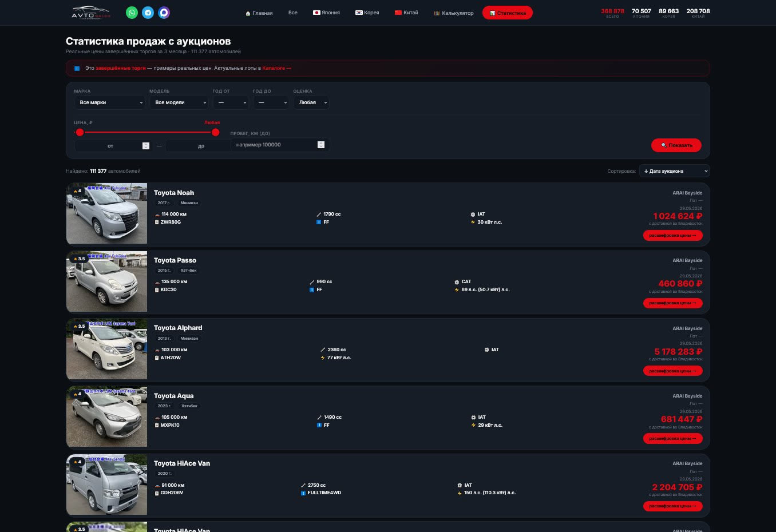Click the left price slider handle
Image resolution: width=776 pixels, height=532 pixels.
[x=80, y=132]
